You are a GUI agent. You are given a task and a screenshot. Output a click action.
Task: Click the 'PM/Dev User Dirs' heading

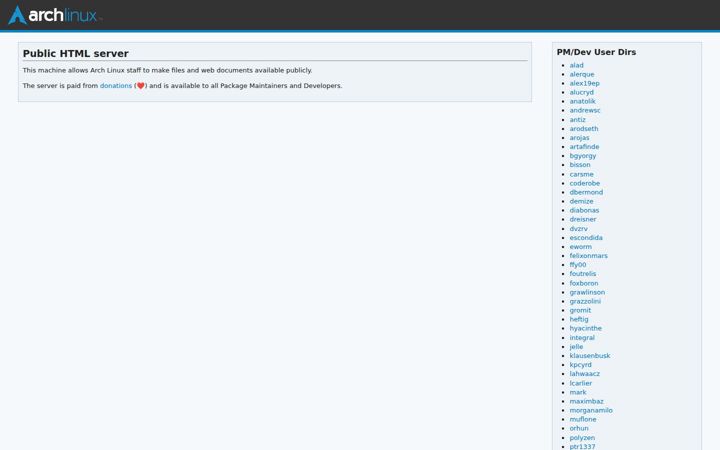click(x=596, y=52)
